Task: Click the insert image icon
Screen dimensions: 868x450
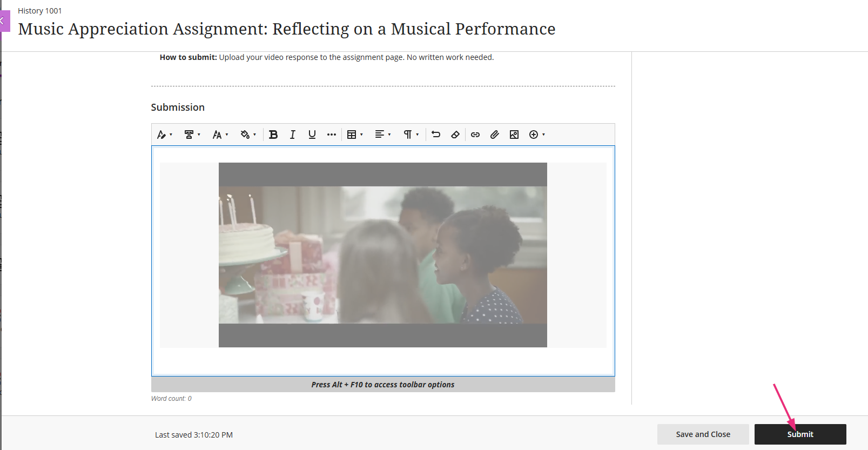Action: [x=514, y=135]
